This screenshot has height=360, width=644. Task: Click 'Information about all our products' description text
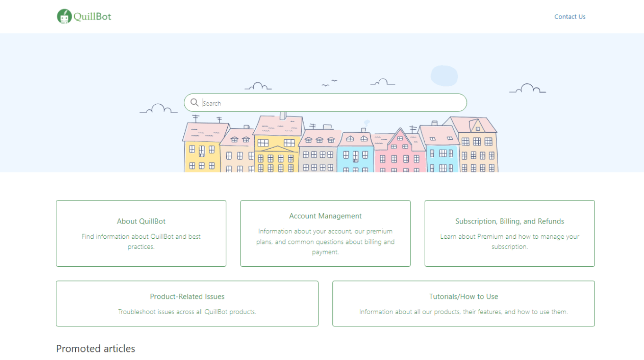[x=464, y=312]
